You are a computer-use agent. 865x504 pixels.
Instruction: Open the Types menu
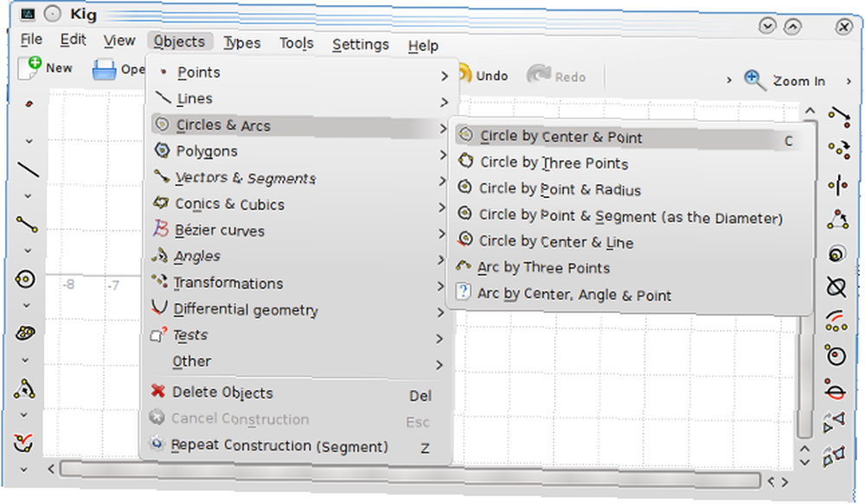[x=242, y=42]
